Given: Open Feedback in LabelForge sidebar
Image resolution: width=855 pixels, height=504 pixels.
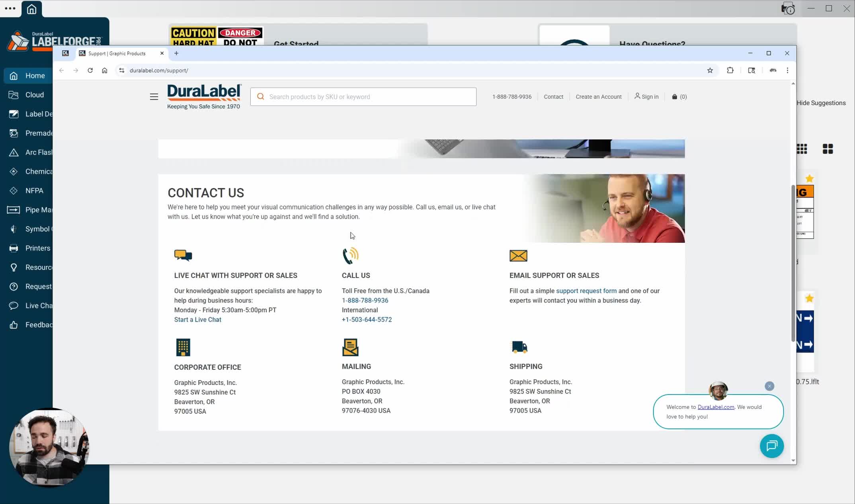Looking at the screenshot, I should click(28, 325).
